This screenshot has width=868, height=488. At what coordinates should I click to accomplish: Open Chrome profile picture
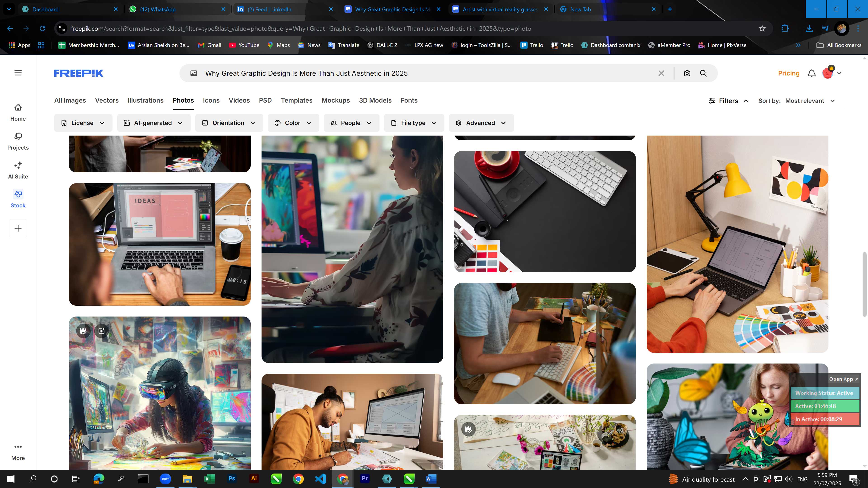841,29
